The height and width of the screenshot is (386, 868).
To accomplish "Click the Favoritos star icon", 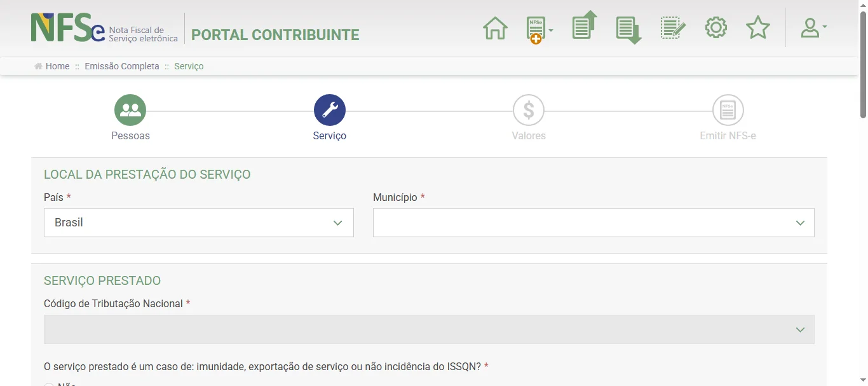I will coord(757,27).
